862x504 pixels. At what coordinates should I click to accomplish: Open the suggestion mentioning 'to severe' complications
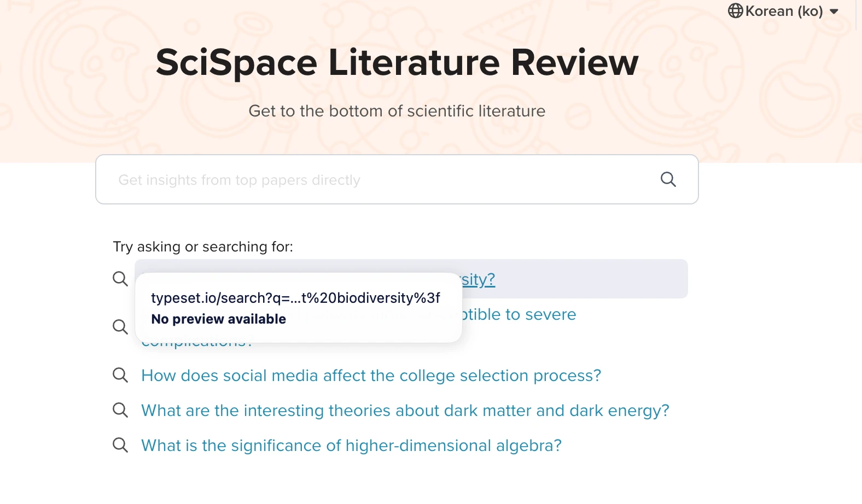(x=520, y=314)
